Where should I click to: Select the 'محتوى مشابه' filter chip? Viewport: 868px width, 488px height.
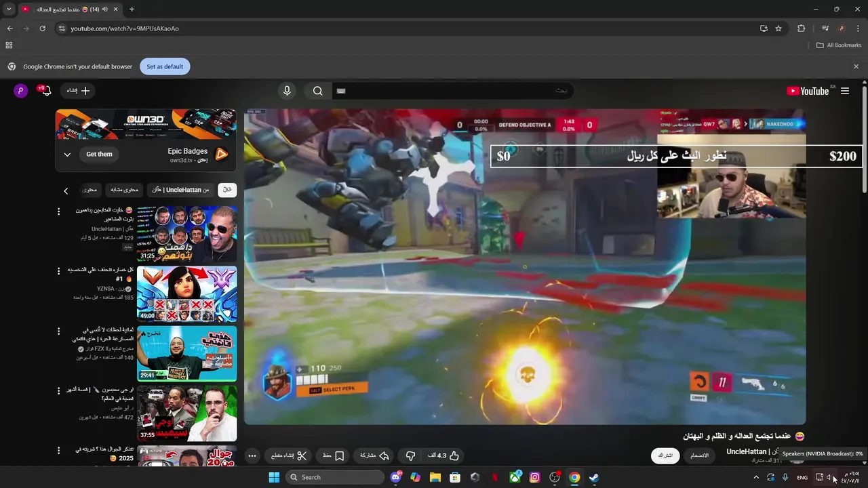click(x=124, y=190)
